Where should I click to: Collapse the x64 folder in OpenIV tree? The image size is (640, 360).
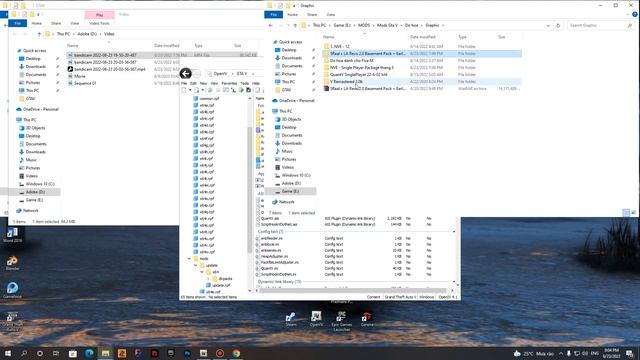(x=202, y=272)
